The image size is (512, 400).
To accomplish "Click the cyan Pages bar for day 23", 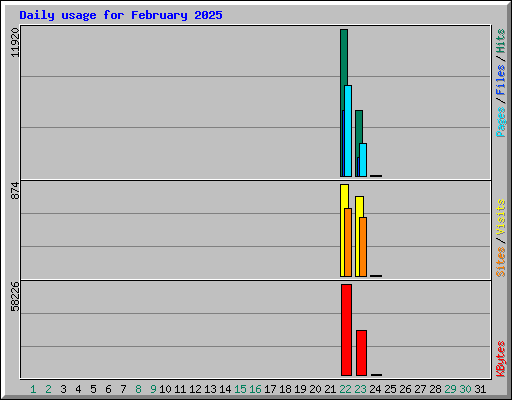I will click(x=363, y=160).
